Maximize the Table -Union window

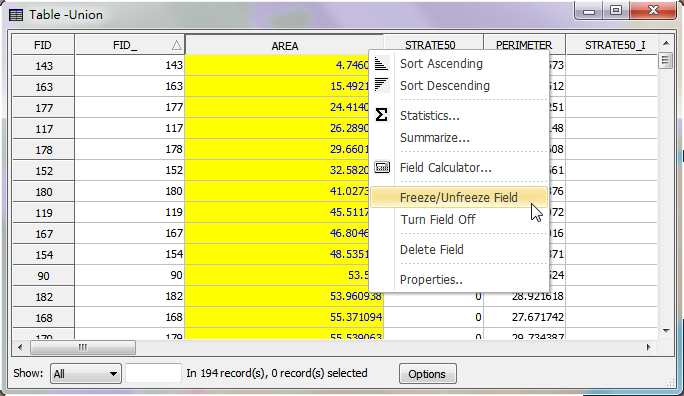pos(616,11)
